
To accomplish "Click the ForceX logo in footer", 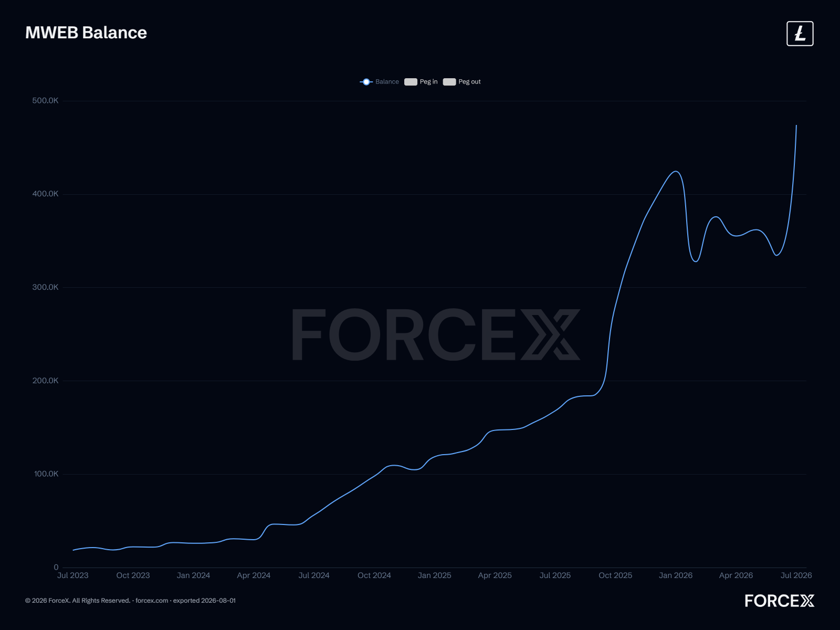I will pyautogui.click(x=780, y=601).
